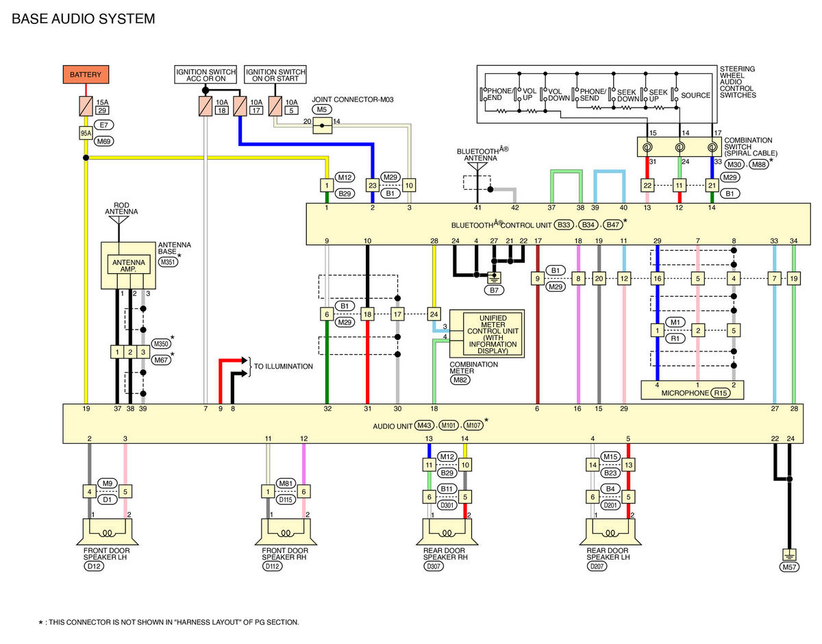This screenshot has height=644, width=822.
Task: Click the front door speaker LH symbol
Action: pos(108,532)
